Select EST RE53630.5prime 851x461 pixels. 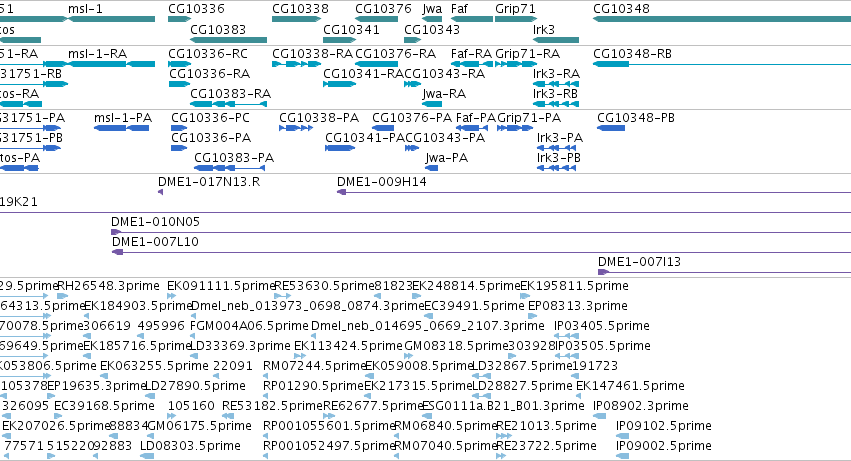(282, 296)
